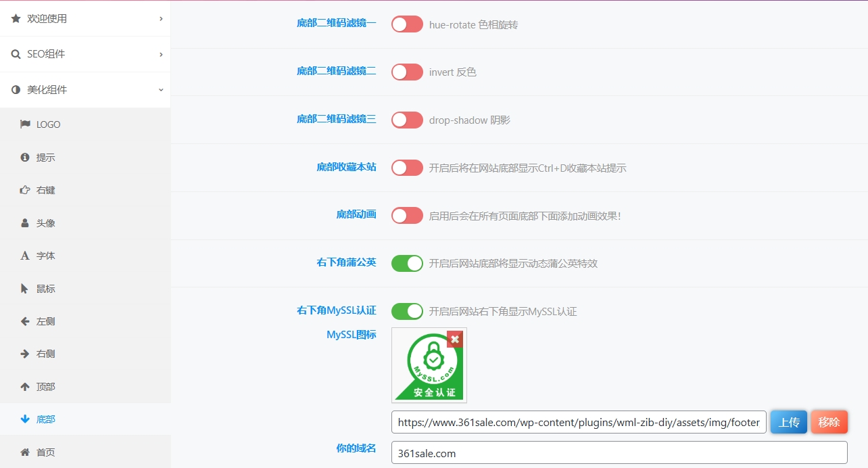Image resolution: width=868 pixels, height=468 pixels.
Task: Collapse the 美化组件 section chevron
Action: click(x=161, y=89)
